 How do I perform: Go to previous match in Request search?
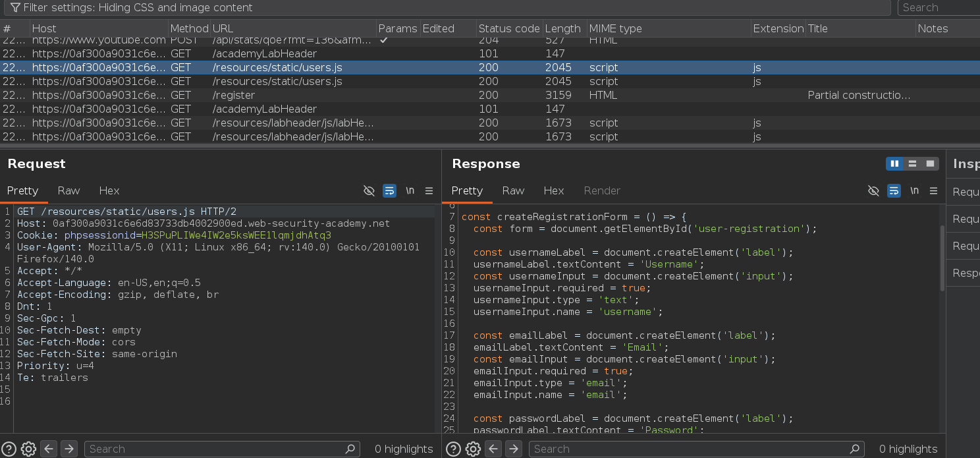tap(49, 449)
